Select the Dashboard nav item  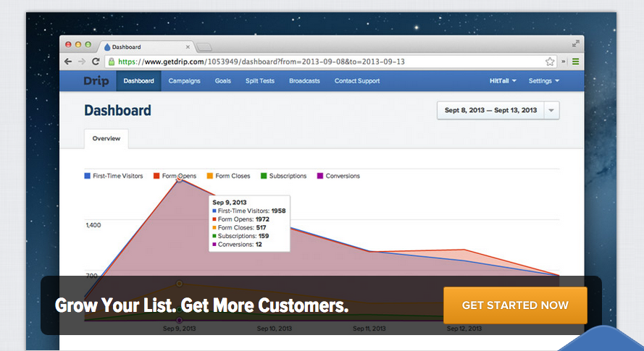(139, 81)
